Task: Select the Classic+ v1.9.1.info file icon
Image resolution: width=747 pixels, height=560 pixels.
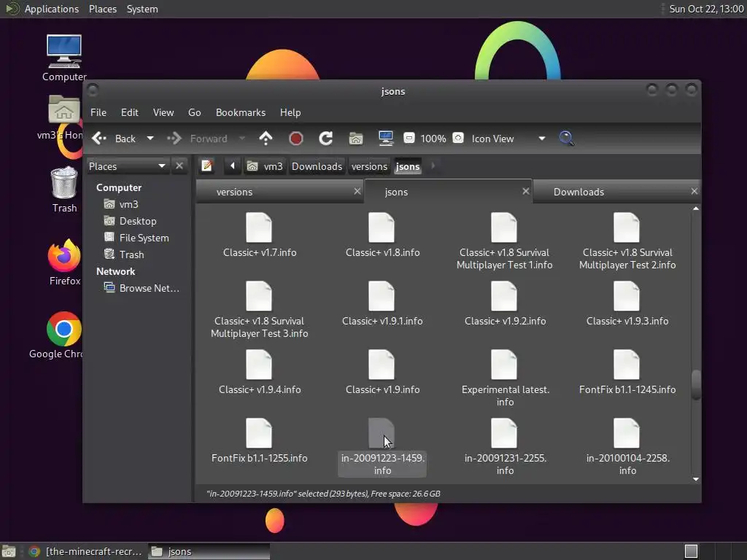Action: click(x=382, y=296)
